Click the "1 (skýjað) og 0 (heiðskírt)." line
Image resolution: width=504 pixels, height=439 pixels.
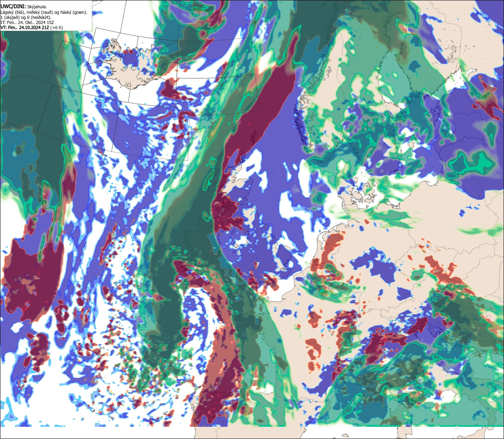26,17
